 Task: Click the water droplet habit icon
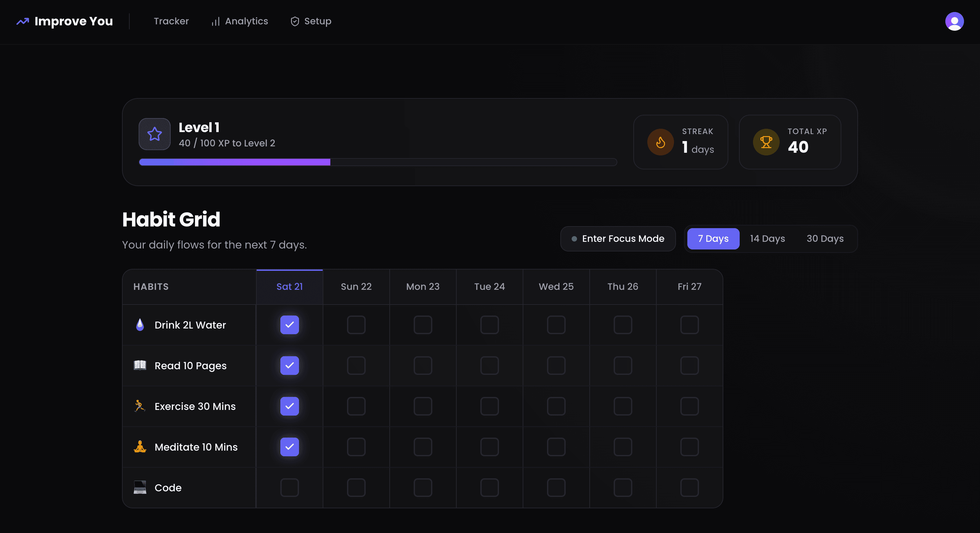pos(140,325)
